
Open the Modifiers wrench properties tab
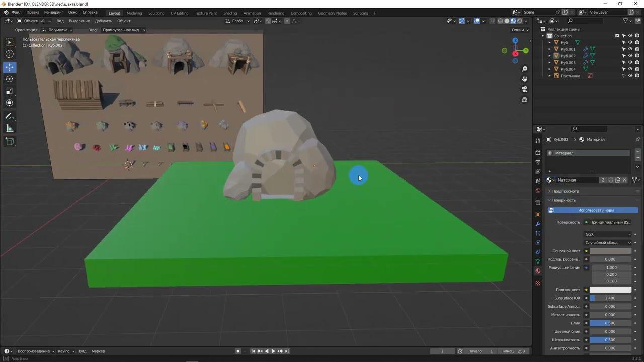[538, 224]
